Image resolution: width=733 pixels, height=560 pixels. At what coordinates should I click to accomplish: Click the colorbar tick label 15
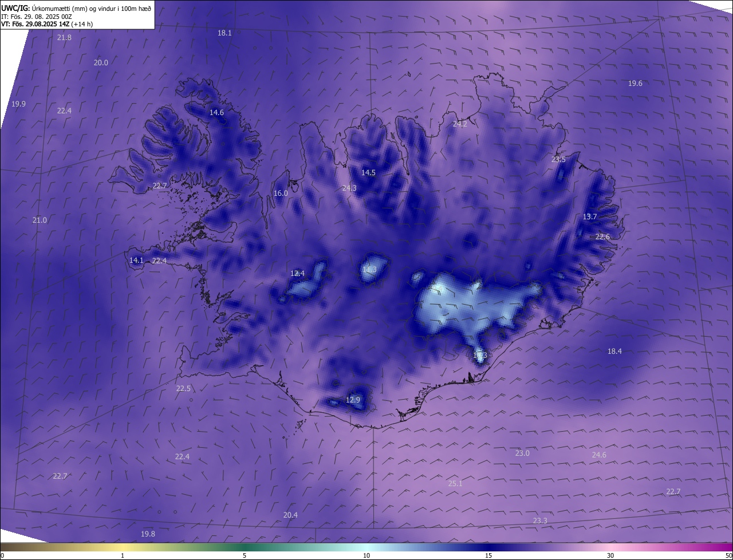488,555
